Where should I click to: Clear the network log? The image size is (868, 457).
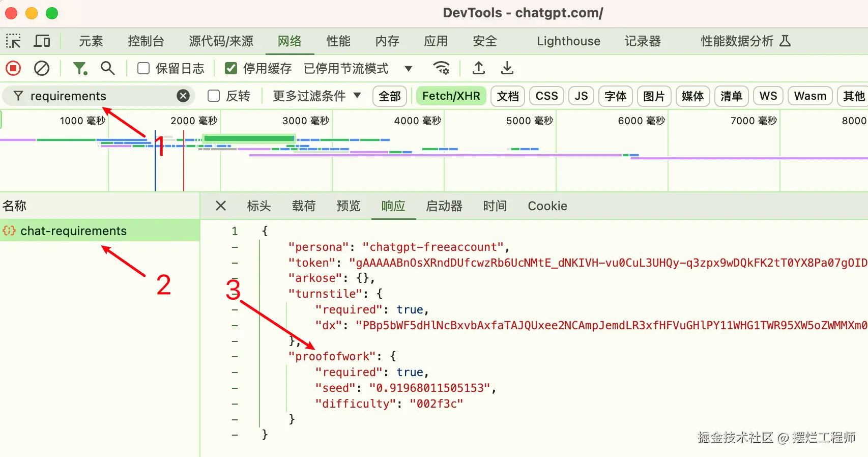pyautogui.click(x=42, y=68)
